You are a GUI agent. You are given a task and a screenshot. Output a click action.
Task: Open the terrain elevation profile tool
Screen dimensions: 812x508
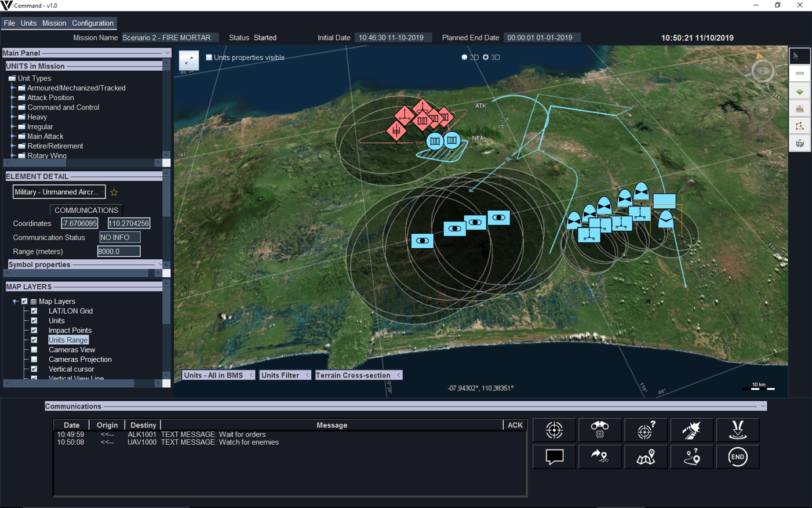pos(800,108)
